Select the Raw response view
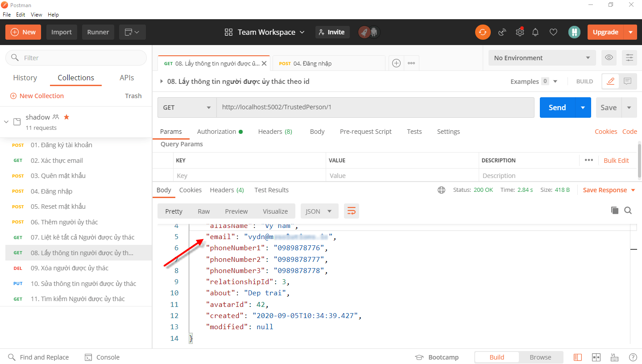642x364 pixels. tap(203, 211)
